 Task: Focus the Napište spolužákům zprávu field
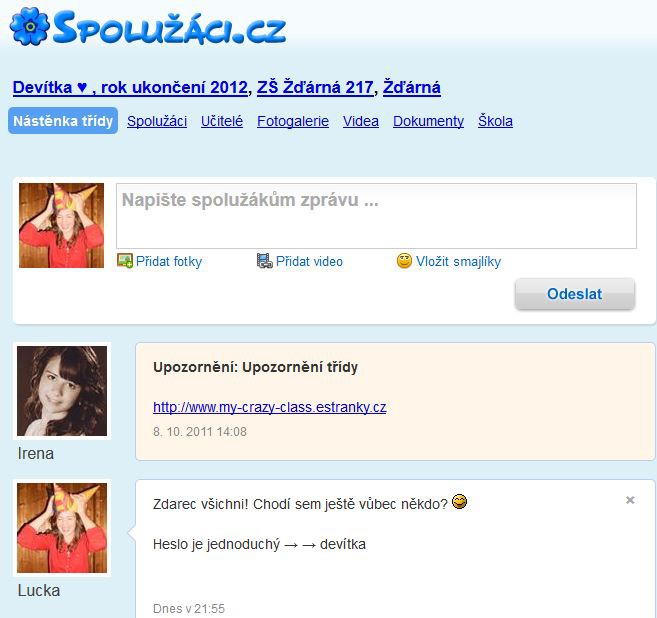point(376,216)
